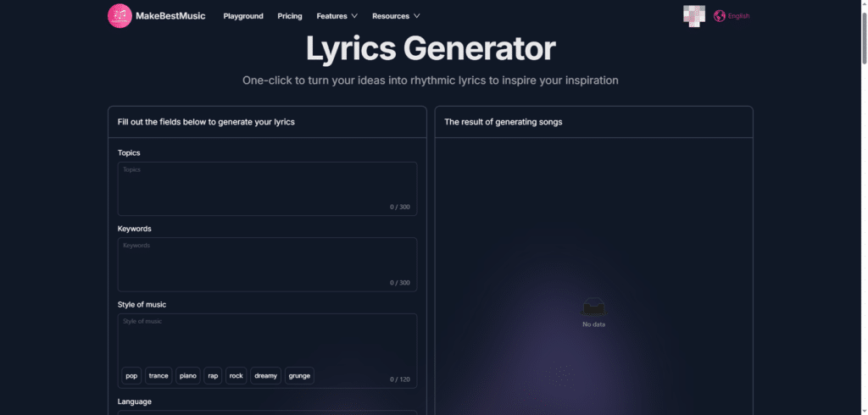The height and width of the screenshot is (415, 868).
Task: Expand the Resources menu
Action: [x=396, y=16]
